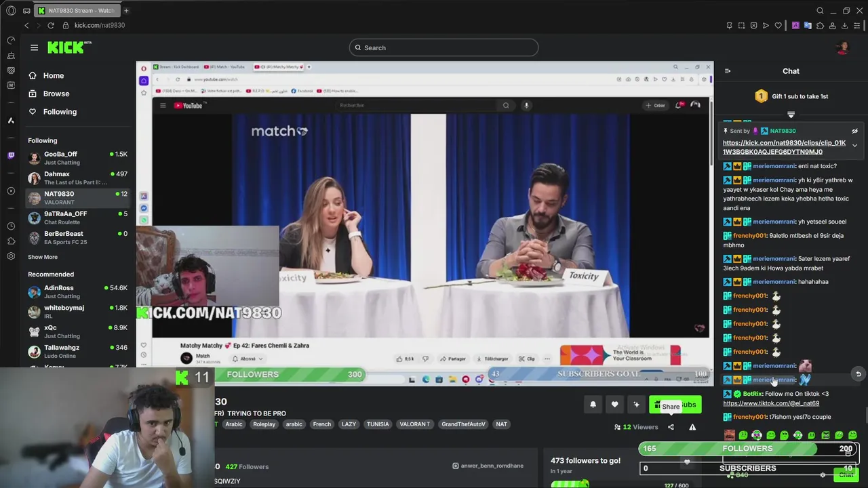Open the GooBa_Off channel

77,158
